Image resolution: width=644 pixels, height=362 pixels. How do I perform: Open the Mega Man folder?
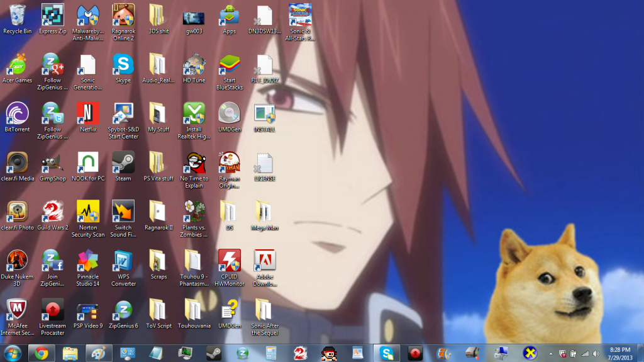(x=265, y=216)
